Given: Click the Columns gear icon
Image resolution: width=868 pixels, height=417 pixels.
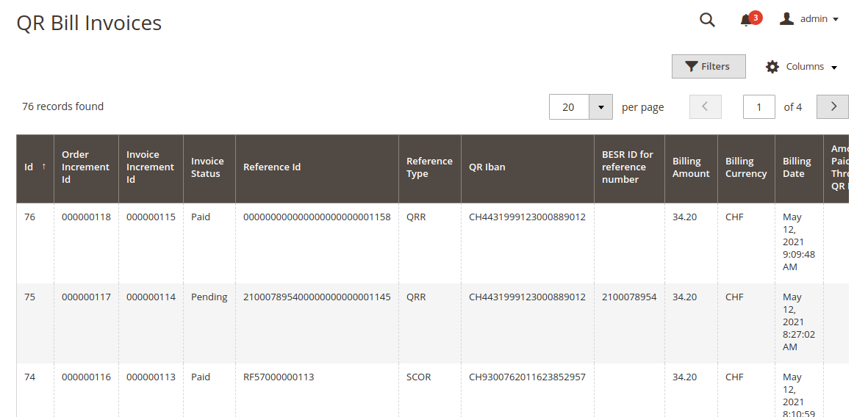Looking at the screenshot, I should coord(772,67).
